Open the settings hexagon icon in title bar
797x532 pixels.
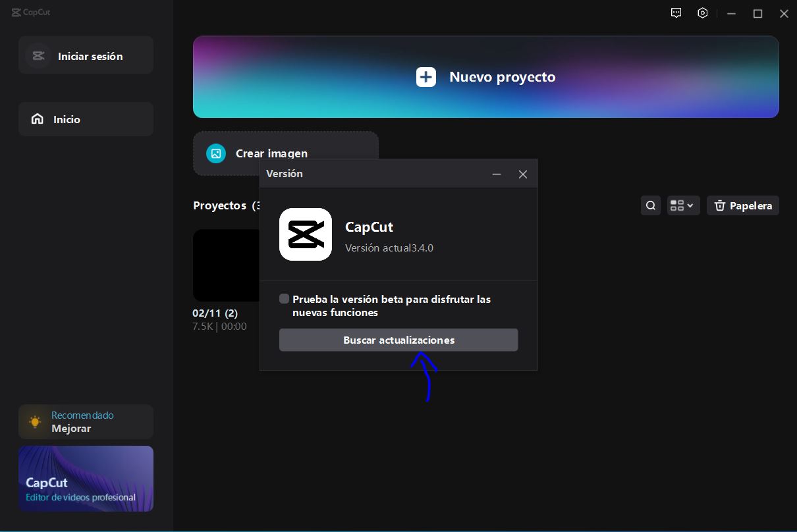pyautogui.click(x=703, y=13)
